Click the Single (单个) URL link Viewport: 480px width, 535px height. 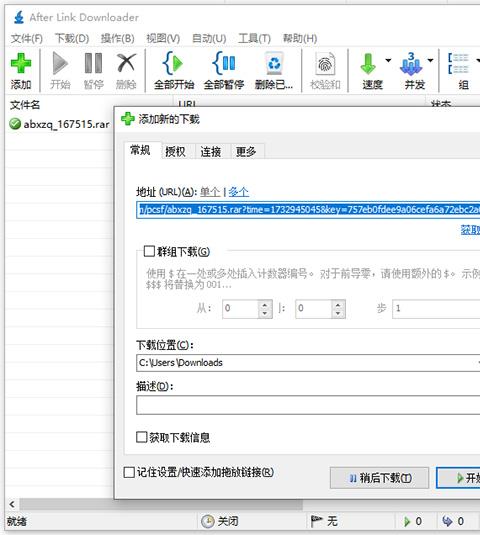(x=210, y=192)
